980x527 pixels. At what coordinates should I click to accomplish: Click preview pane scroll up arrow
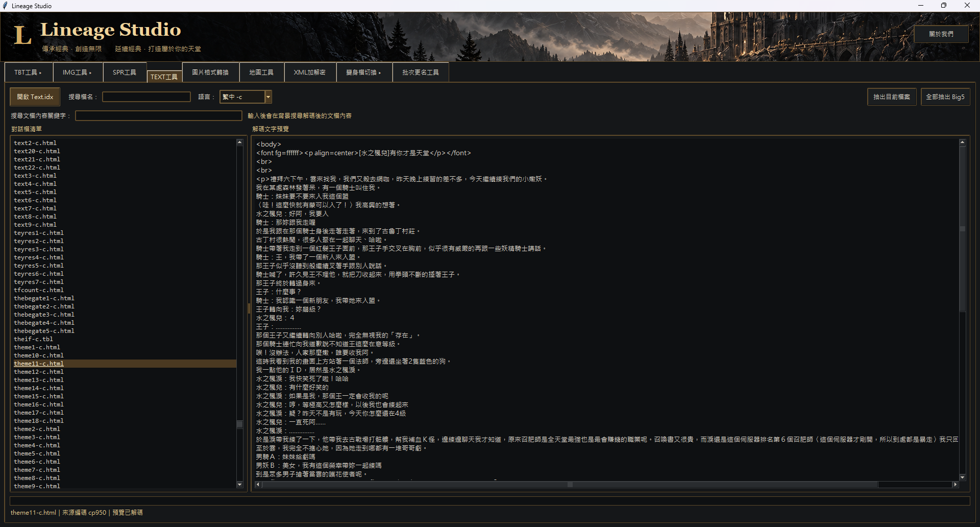coord(963,142)
